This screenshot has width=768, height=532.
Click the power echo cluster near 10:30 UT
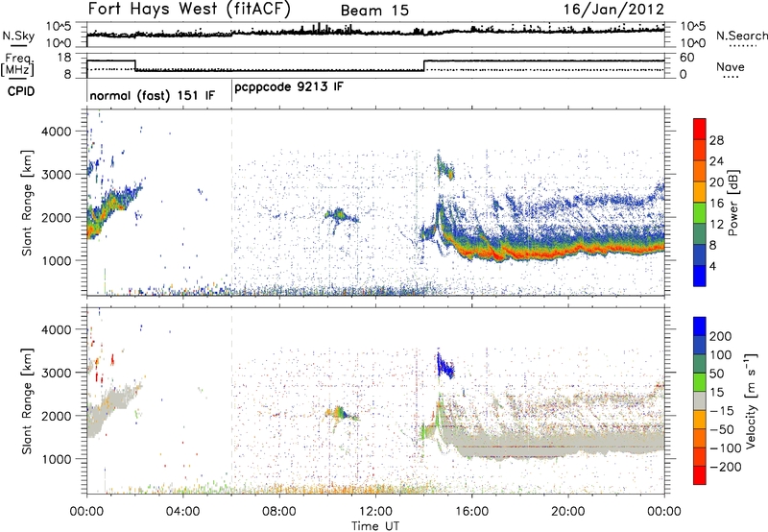pos(341,215)
